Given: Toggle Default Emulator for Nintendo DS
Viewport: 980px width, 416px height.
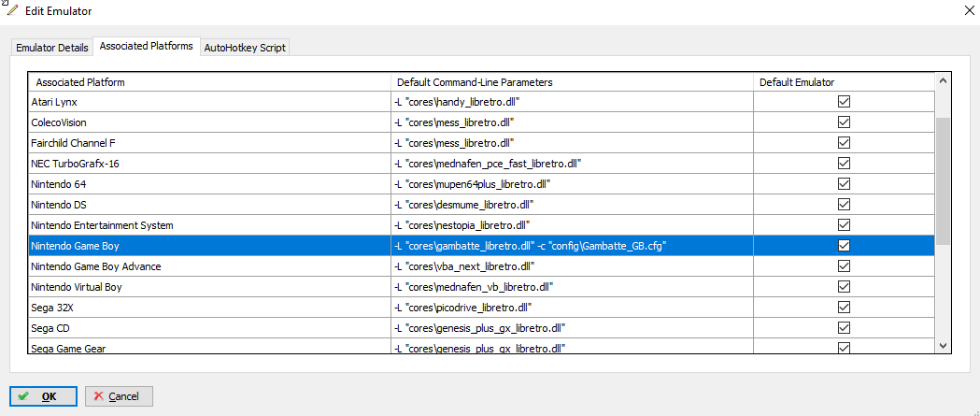Looking at the screenshot, I should pyautogui.click(x=844, y=205).
